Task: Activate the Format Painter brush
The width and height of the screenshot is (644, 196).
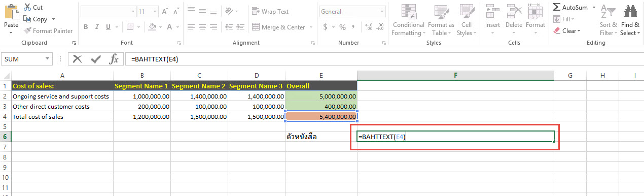Action: [x=48, y=31]
